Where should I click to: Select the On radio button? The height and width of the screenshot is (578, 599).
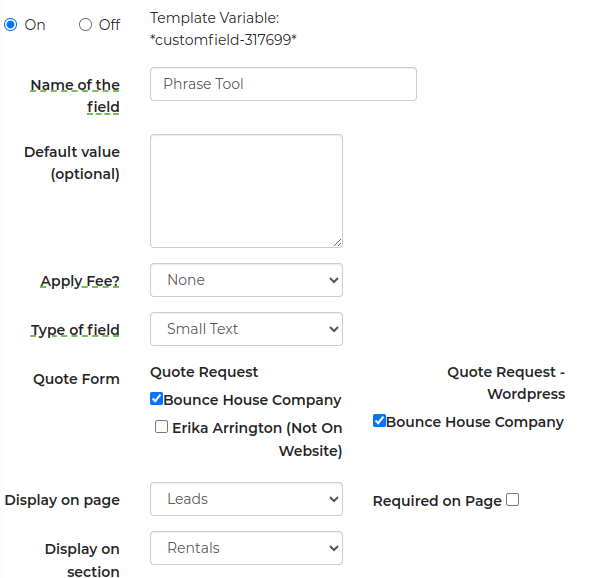[x=10, y=25]
